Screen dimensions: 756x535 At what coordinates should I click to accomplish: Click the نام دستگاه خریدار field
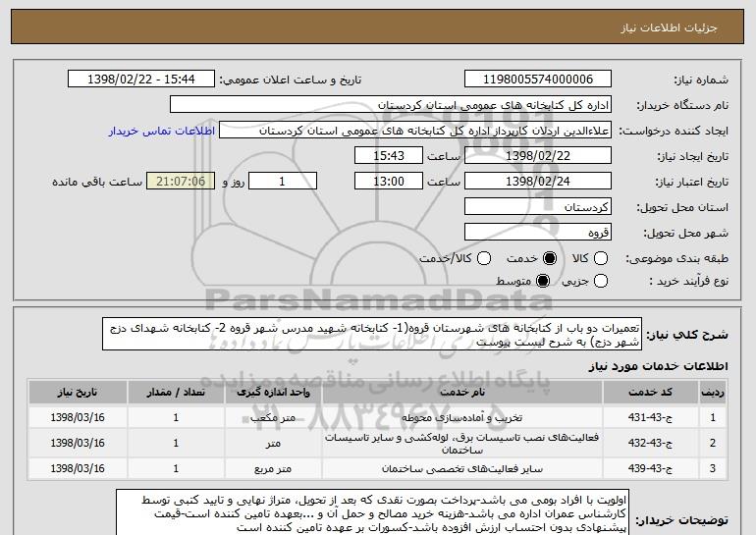click(x=391, y=105)
